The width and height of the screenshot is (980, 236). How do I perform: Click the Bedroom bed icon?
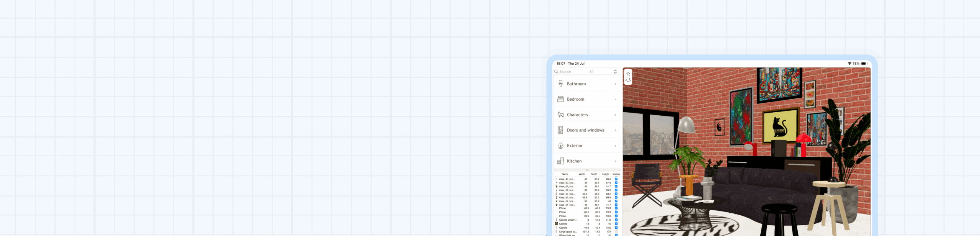coord(560,99)
